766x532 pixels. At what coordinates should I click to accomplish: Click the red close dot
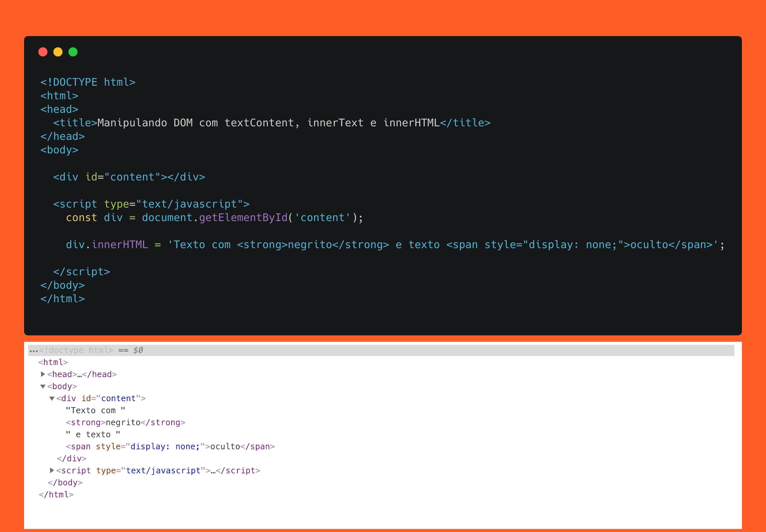point(43,52)
